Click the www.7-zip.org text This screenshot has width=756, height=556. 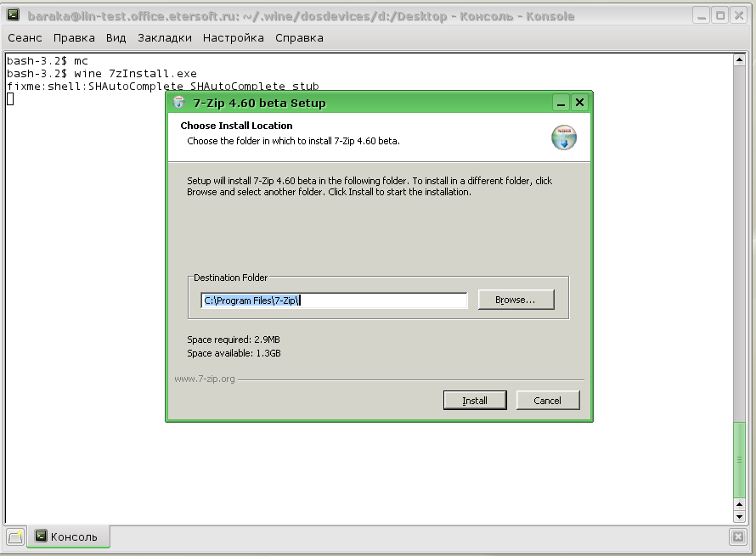tap(205, 379)
